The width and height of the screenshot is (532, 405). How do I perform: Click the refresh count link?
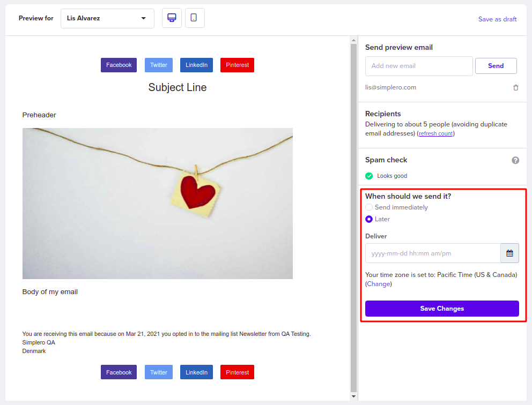tap(435, 133)
